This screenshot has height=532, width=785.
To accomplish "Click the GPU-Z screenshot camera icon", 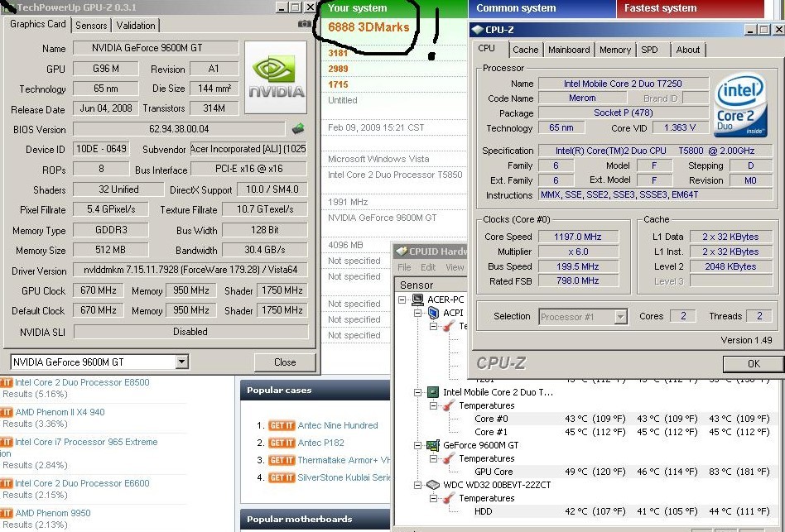I will click(x=304, y=23).
